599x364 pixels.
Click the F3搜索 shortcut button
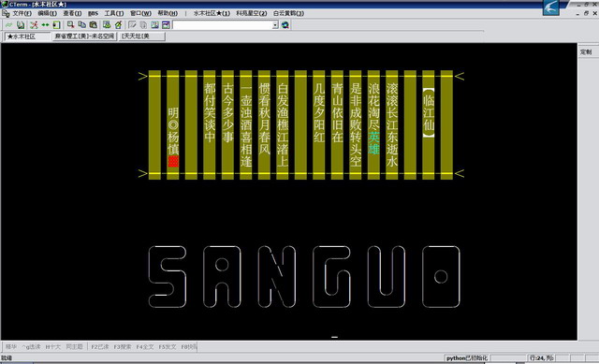pyautogui.click(x=123, y=347)
